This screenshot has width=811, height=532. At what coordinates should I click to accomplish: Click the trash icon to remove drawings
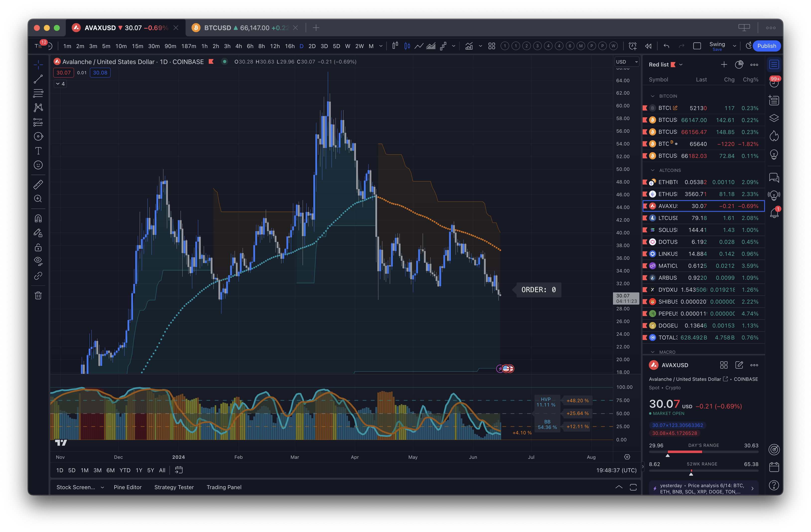click(38, 295)
